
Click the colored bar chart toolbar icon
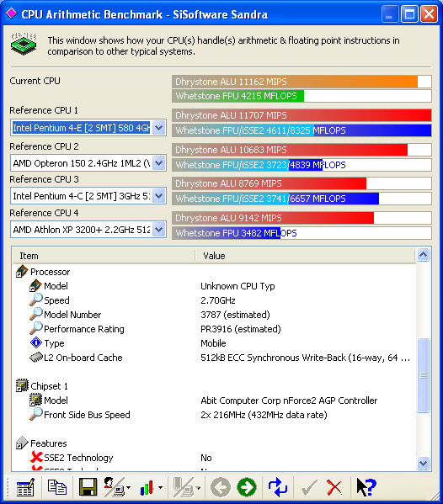click(147, 488)
